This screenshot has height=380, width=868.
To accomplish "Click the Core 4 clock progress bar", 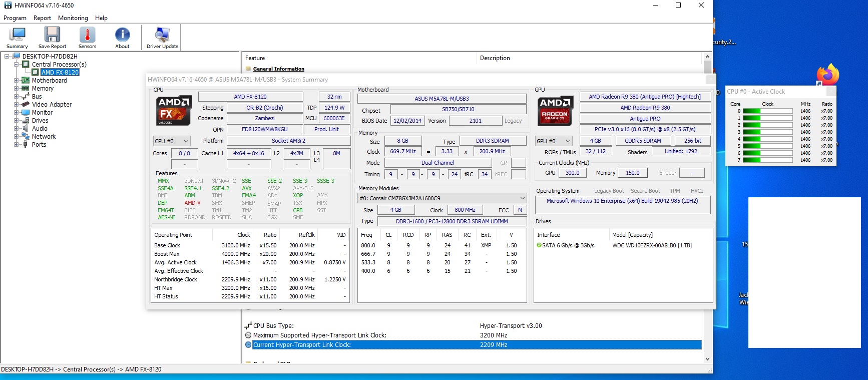I will coord(768,139).
